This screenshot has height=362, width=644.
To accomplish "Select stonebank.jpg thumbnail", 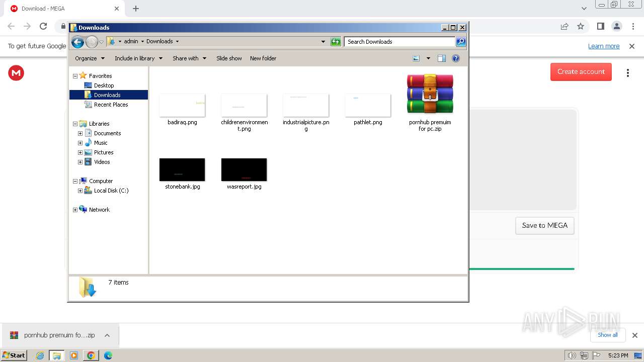I will (x=182, y=169).
